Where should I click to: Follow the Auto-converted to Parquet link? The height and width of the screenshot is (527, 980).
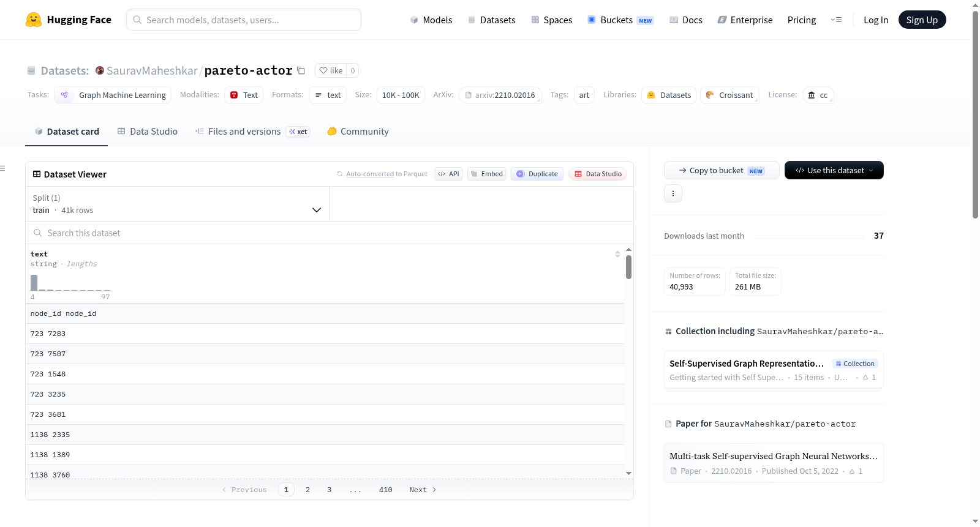coord(370,174)
